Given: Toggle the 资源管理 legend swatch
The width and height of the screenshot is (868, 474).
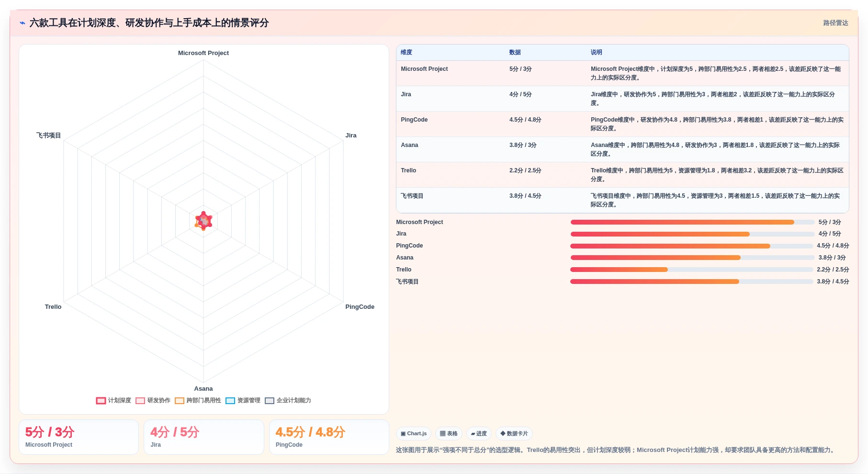Looking at the screenshot, I should coord(230,401).
